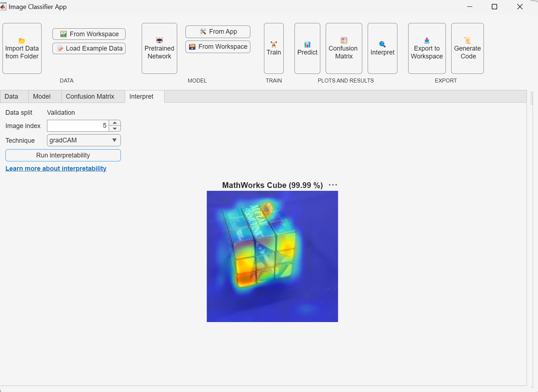The height and width of the screenshot is (392, 538).
Task: Open the Confusion Matrix plot button
Action: pos(344,48)
